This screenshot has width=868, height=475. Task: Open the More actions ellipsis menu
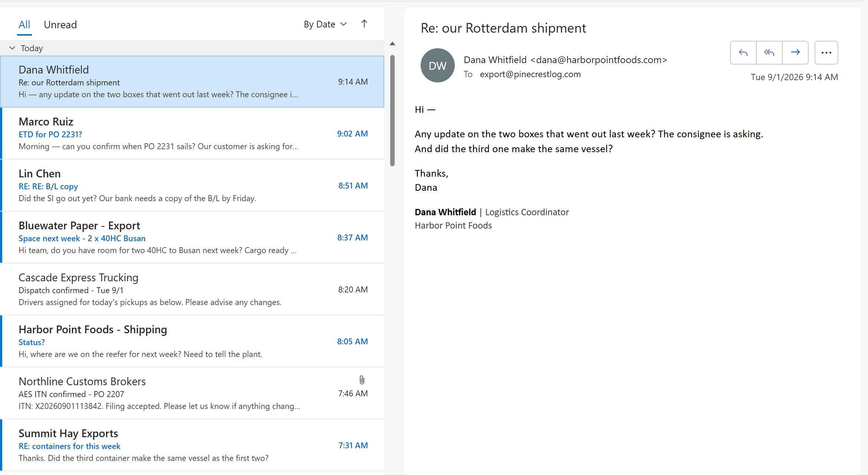pos(826,53)
